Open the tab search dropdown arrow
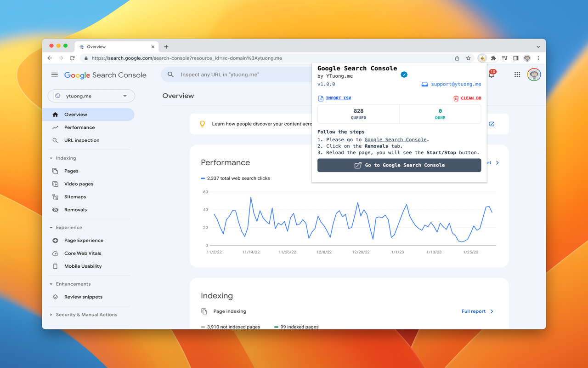Screen dimensions: 588x368 (x=538, y=46)
